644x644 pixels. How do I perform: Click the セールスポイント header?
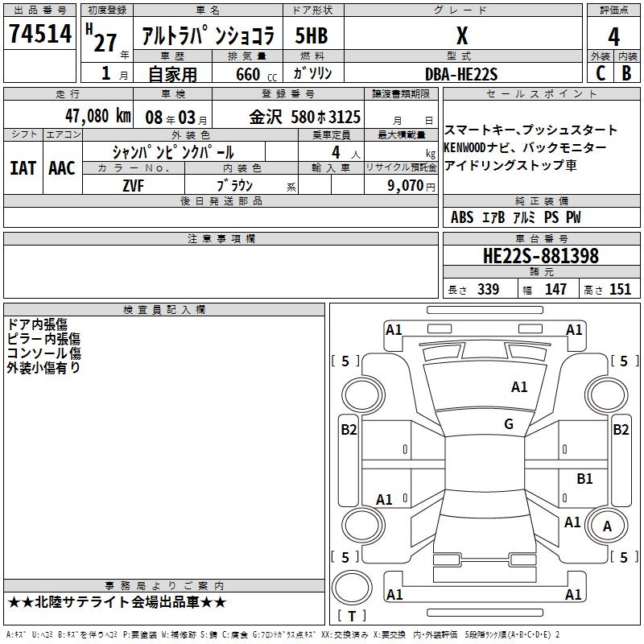pyautogui.click(x=541, y=94)
